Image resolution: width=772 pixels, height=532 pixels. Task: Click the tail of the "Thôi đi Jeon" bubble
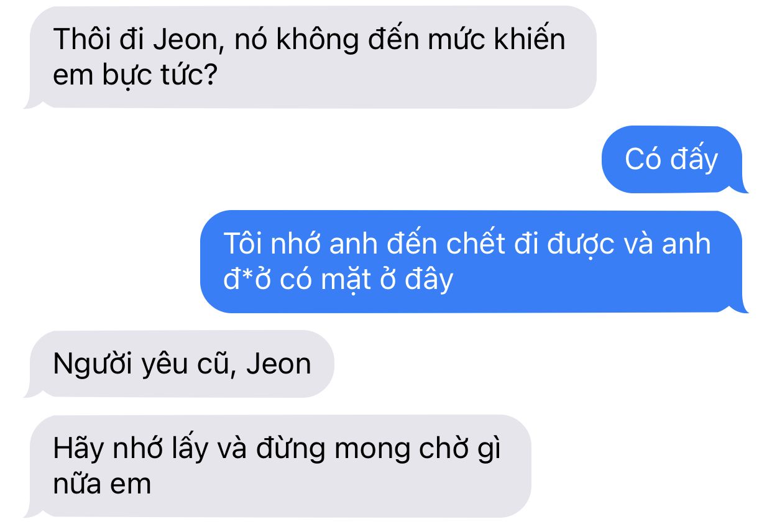32,103
